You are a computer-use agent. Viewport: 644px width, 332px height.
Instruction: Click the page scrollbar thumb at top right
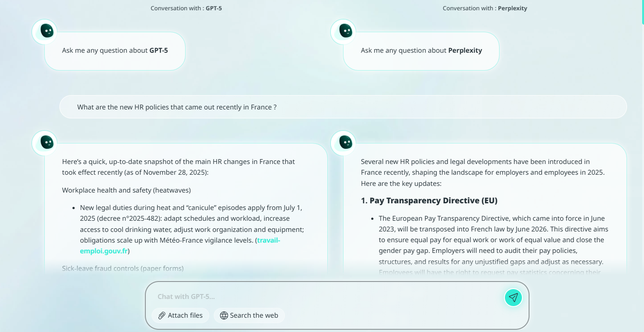click(642, 11)
